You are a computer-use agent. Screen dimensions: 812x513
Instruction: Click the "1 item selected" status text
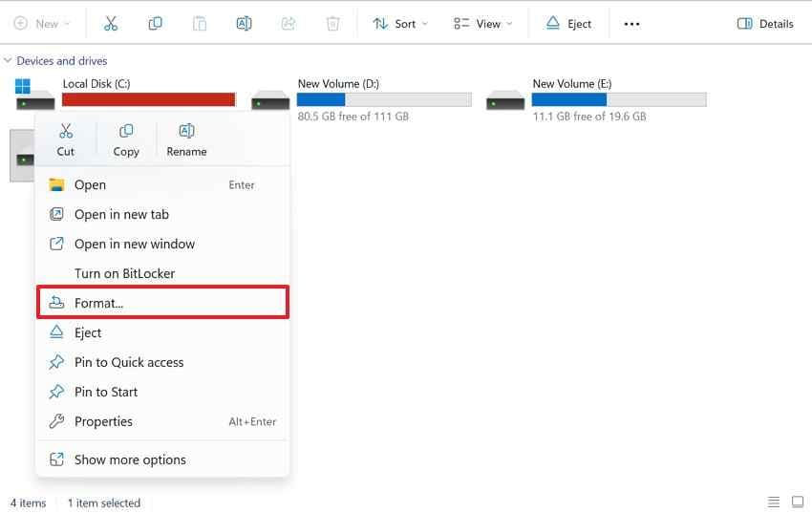pyautogui.click(x=104, y=503)
